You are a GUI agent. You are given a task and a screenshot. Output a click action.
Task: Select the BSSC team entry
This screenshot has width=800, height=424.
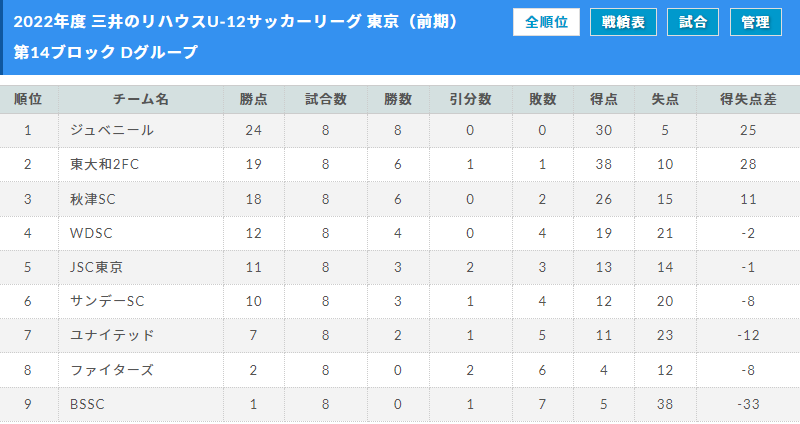(x=87, y=404)
